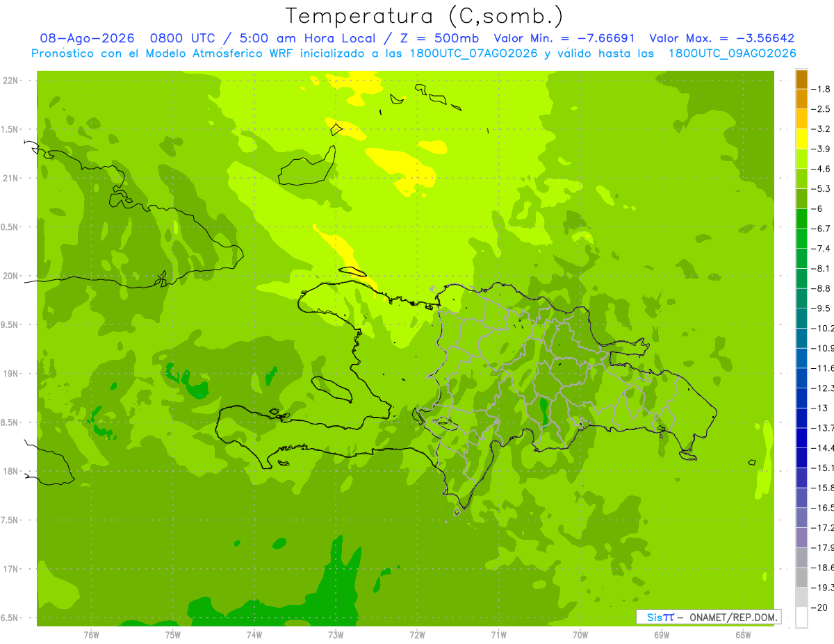
Task: Click the '76W' longitude label
Action: pos(91,634)
